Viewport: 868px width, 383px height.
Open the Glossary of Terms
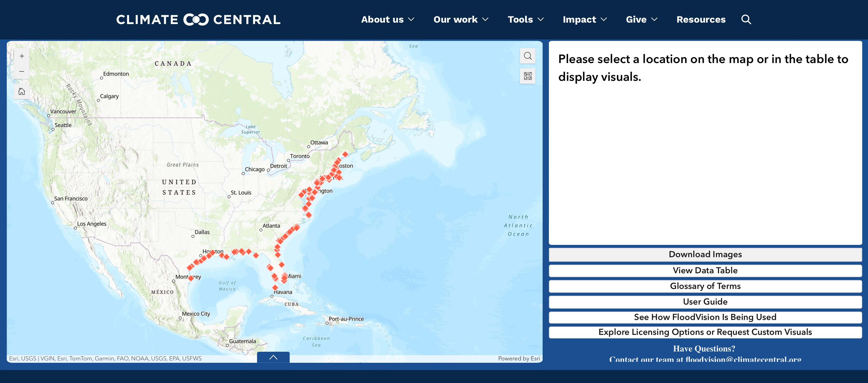click(x=705, y=286)
